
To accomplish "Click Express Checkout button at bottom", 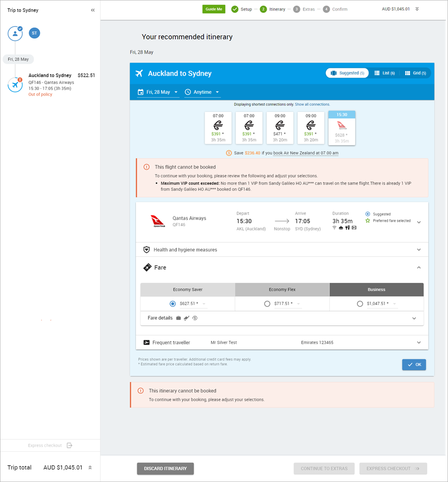I will coord(393,469).
